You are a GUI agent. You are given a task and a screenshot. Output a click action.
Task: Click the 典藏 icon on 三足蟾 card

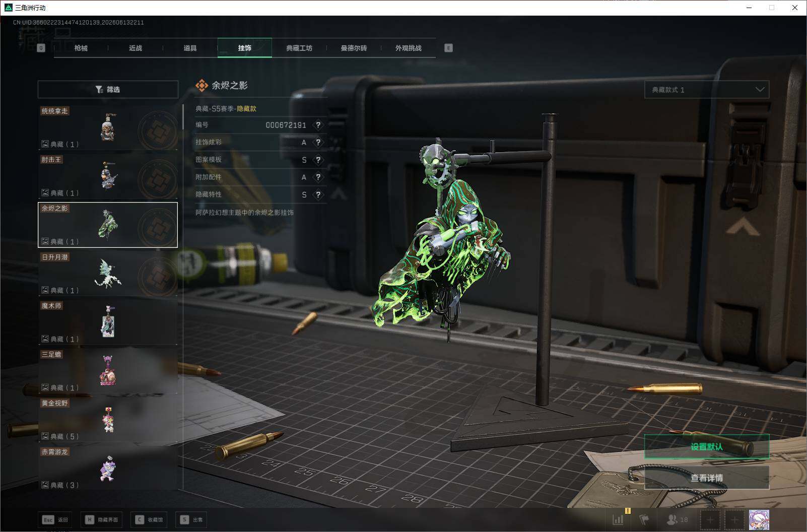pos(45,387)
